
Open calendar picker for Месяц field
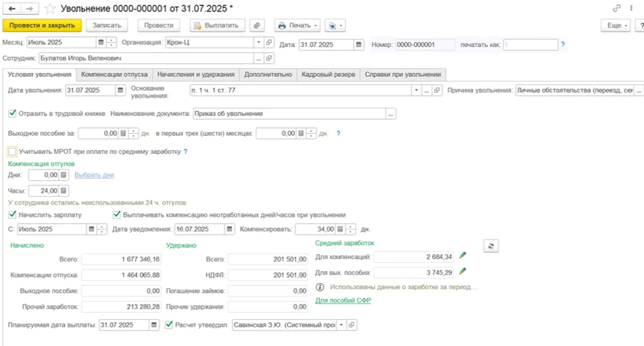pos(100,42)
